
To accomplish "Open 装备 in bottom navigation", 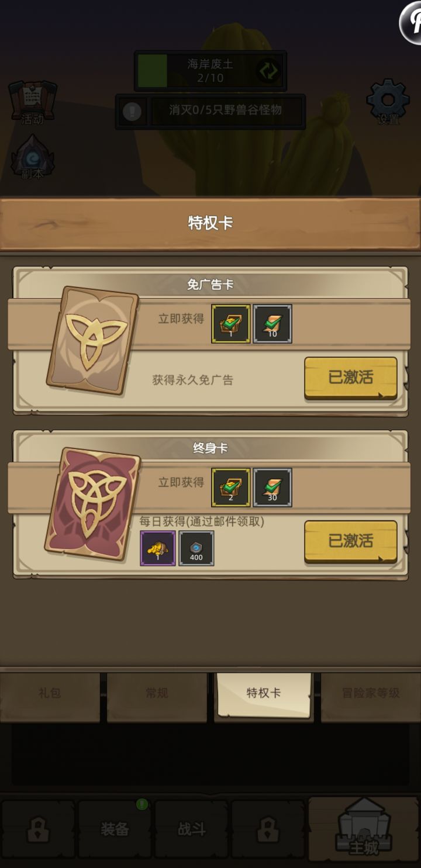I will click(115, 829).
